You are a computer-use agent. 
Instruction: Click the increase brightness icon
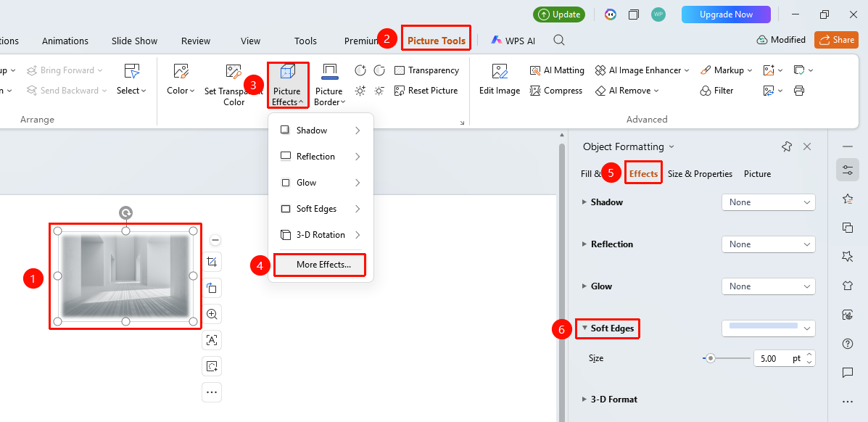[360, 90]
